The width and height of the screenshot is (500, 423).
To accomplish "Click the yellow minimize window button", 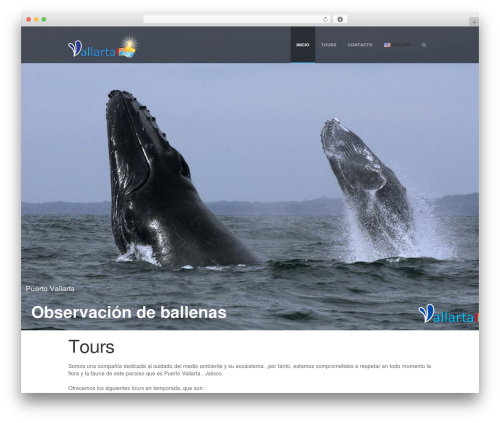I will pos(36,19).
